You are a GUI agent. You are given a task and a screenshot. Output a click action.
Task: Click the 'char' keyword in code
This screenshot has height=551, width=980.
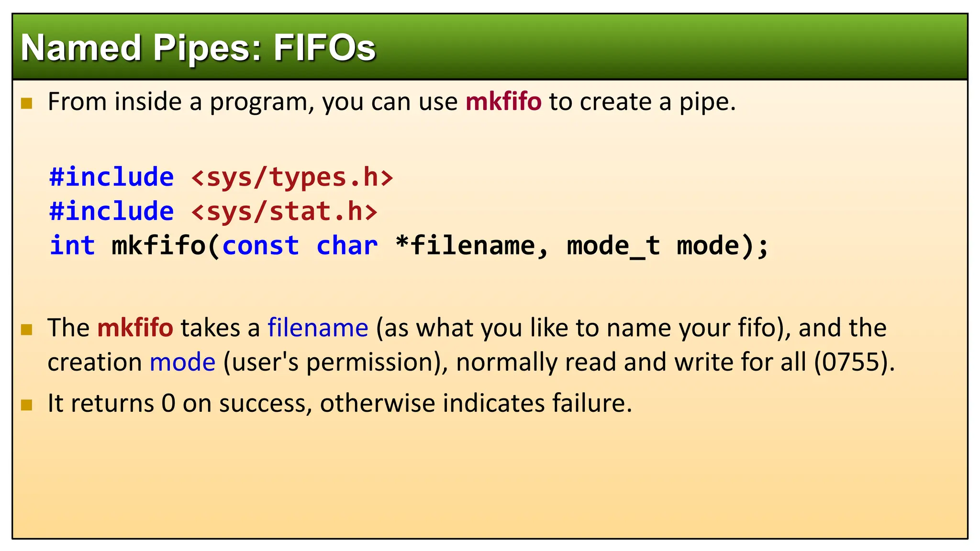(347, 246)
